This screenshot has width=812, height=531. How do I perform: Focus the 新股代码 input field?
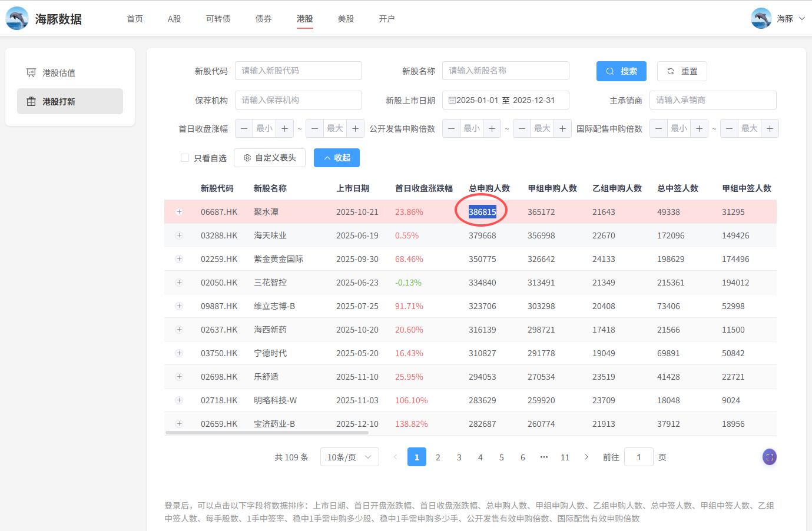(x=299, y=71)
